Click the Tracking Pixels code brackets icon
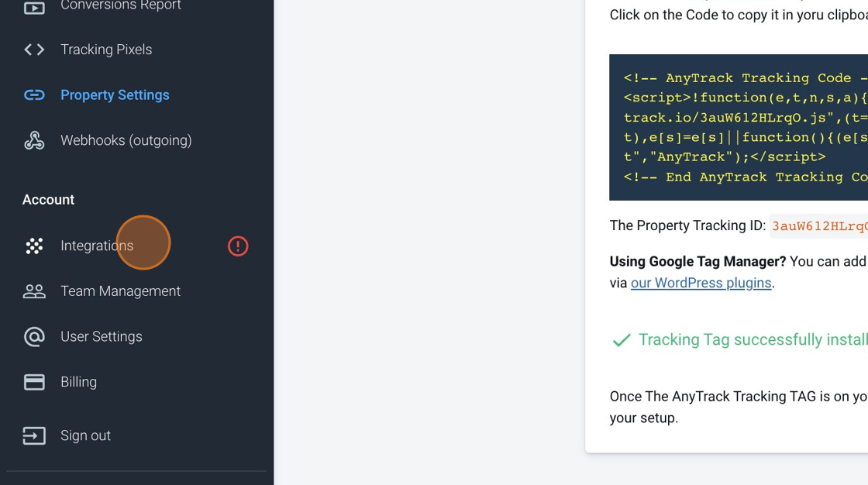868x485 pixels. (x=34, y=50)
